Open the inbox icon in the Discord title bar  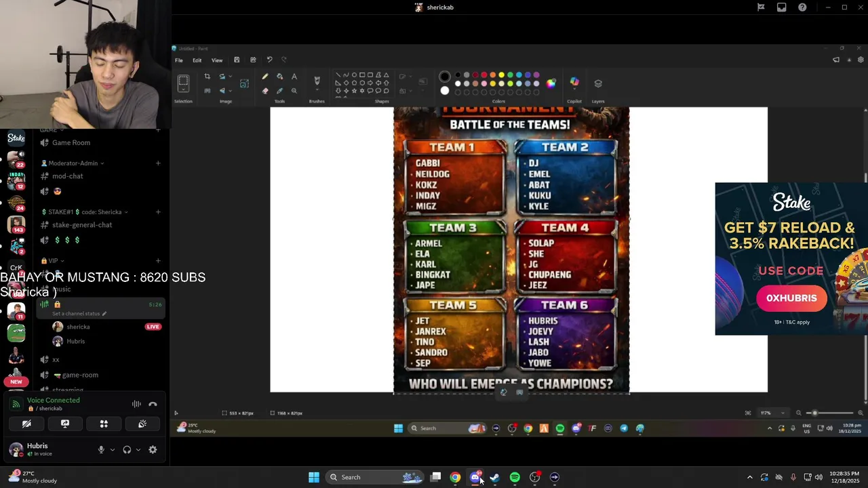coord(781,7)
